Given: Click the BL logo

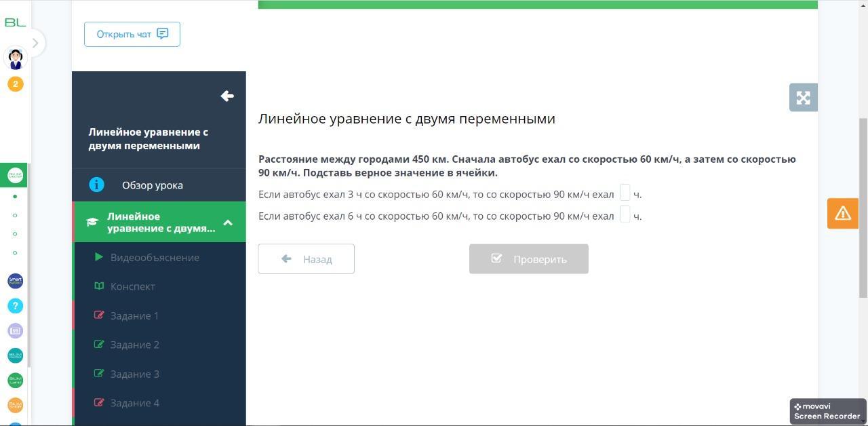Looking at the screenshot, I should coord(15,22).
